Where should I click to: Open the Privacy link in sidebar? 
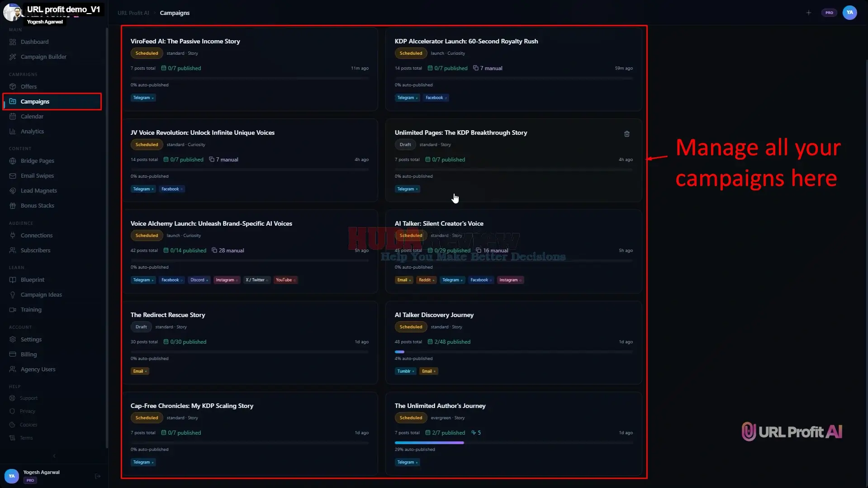pyautogui.click(x=27, y=411)
